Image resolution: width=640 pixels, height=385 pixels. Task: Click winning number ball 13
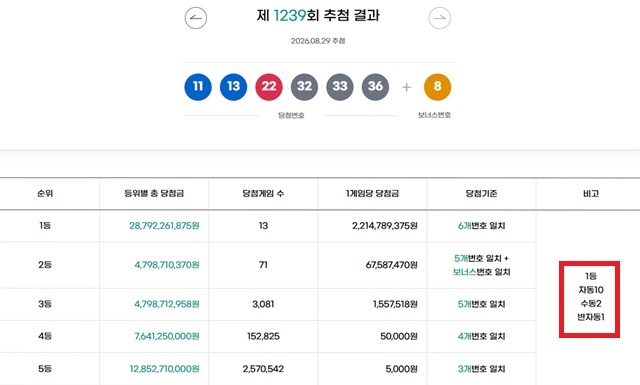point(233,87)
